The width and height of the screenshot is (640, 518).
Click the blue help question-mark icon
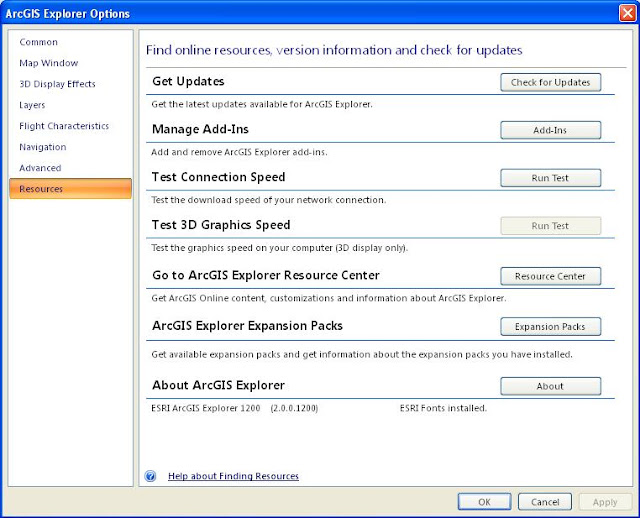click(151, 476)
